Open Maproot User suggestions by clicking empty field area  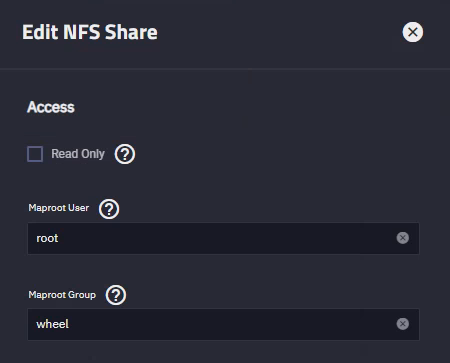coord(227,238)
